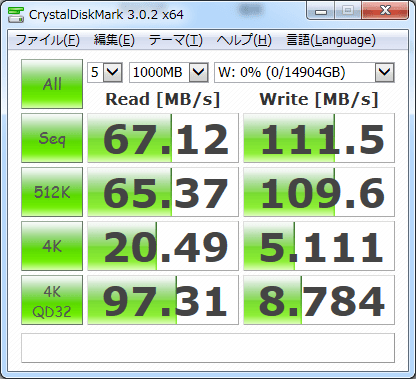416x379 pixels.
Task: Click the 4K QD32 read result 97.31
Action: [x=163, y=300]
